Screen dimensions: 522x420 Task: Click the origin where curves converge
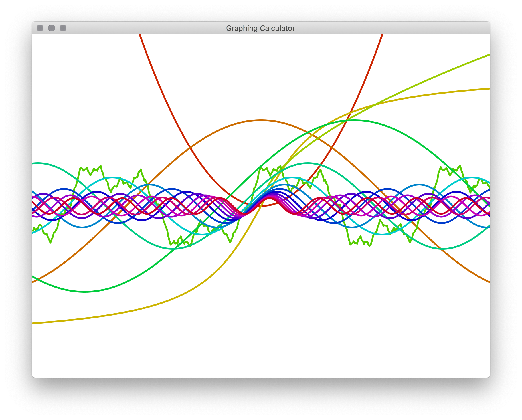(261, 207)
